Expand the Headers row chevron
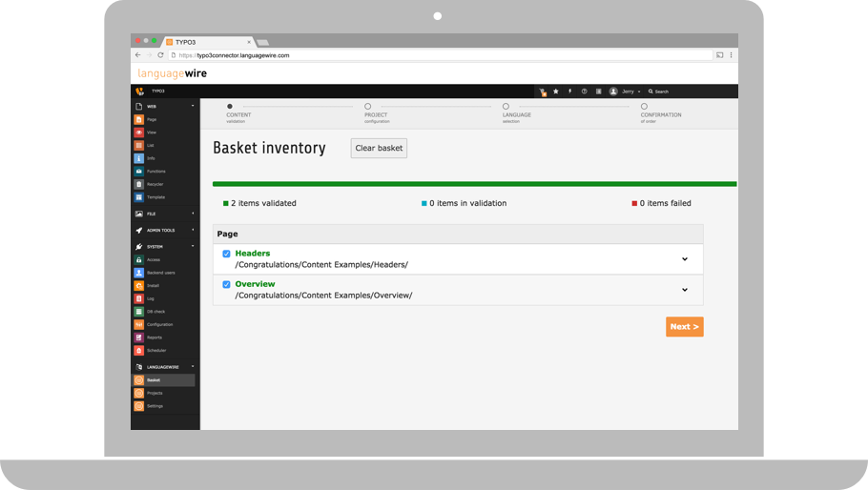 (x=685, y=259)
